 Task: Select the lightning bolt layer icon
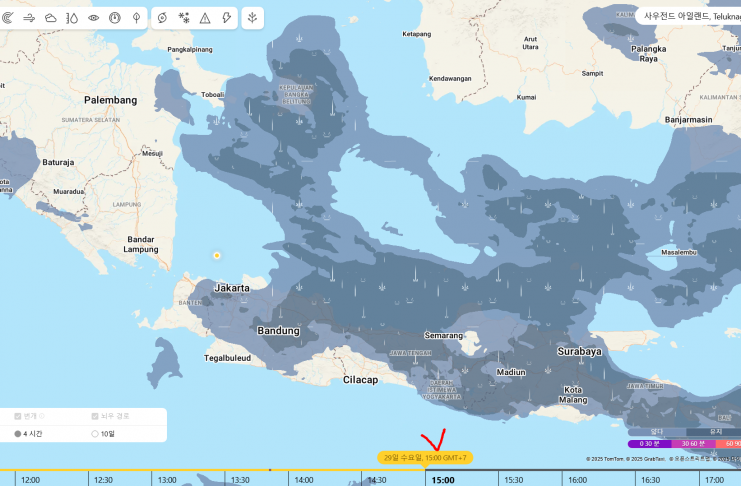point(226,17)
